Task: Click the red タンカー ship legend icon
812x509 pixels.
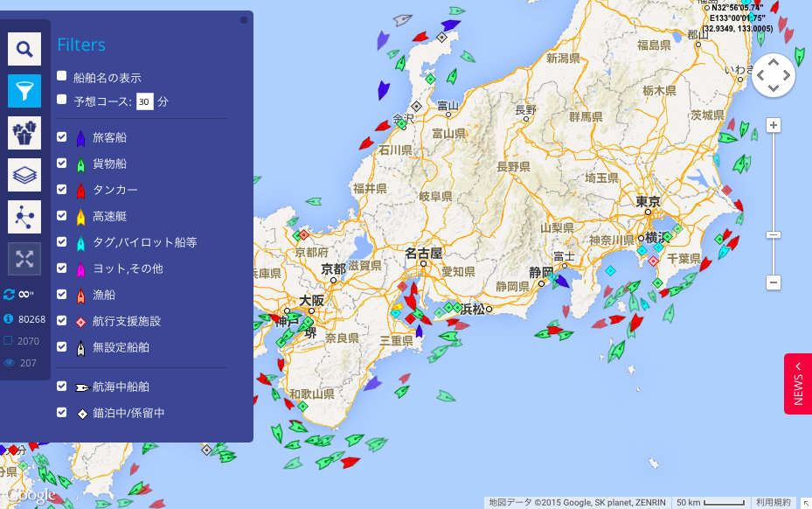Action: pos(80,191)
